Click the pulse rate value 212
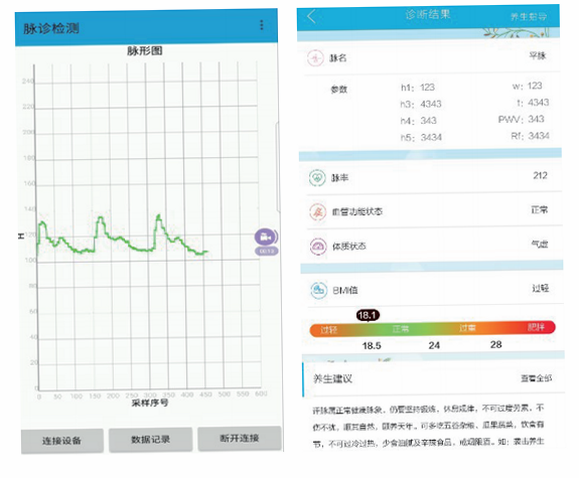Viewport: 579px width, 478px height. click(x=540, y=175)
